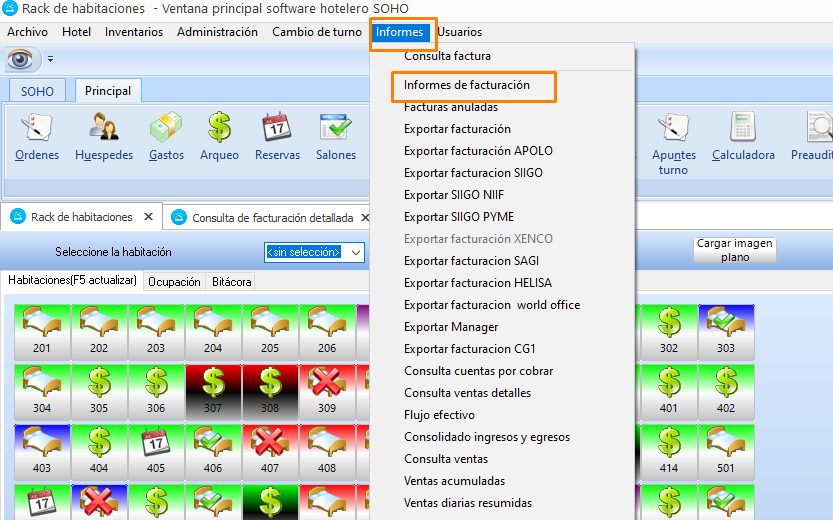833x520 pixels.
Task: Choose Informes de facturación menu entry
Action: [466, 86]
